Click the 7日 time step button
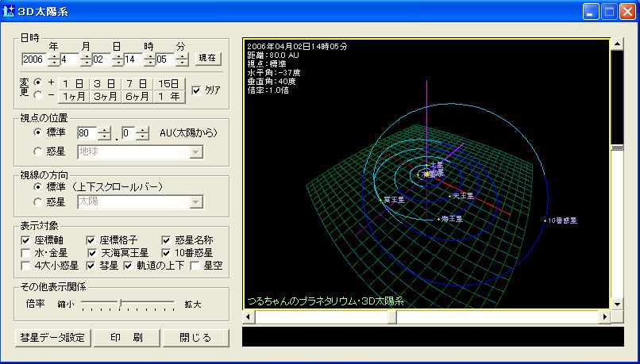Image resolution: width=640 pixels, height=364 pixels. [x=136, y=83]
